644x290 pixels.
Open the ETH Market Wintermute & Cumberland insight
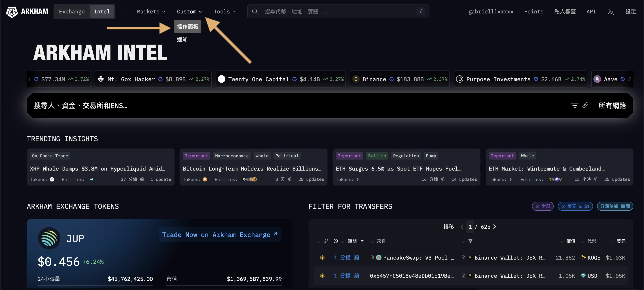559,167
